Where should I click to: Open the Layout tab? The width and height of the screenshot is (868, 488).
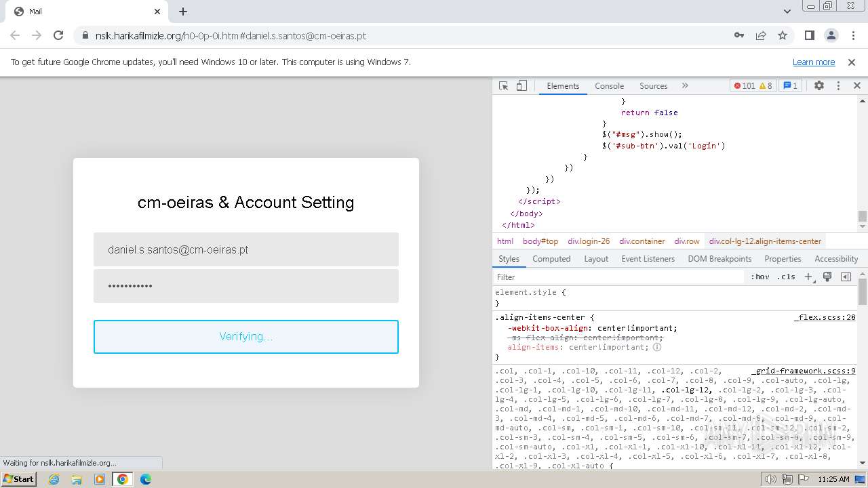point(596,259)
